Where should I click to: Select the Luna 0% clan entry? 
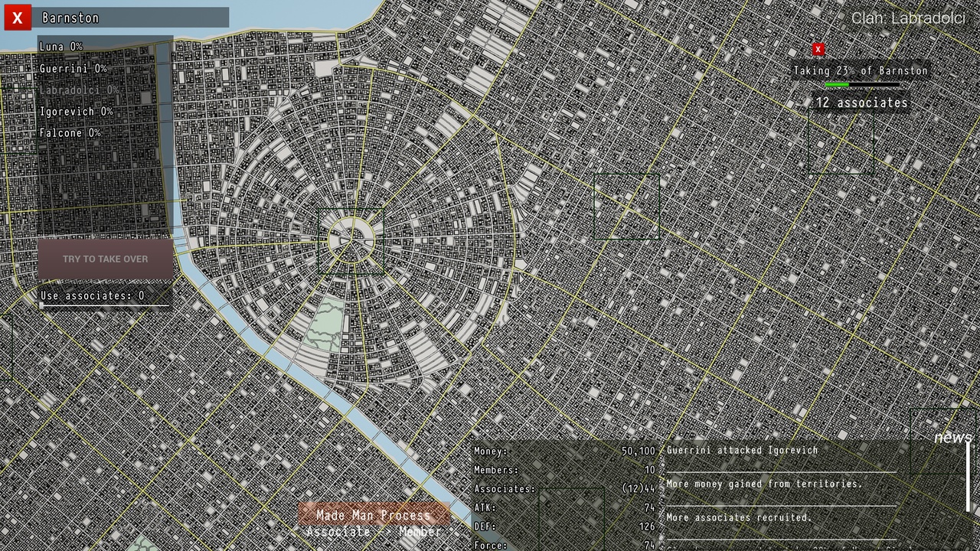pos(61,47)
